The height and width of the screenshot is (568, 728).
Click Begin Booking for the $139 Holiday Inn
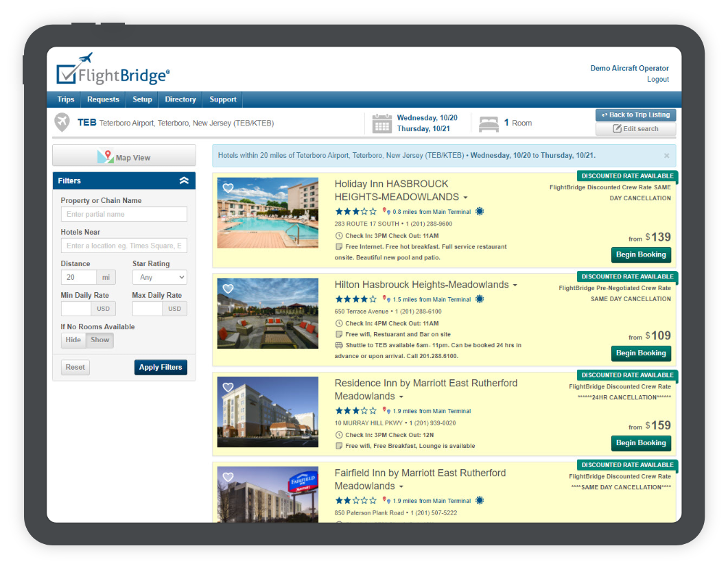[x=641, y=255]
